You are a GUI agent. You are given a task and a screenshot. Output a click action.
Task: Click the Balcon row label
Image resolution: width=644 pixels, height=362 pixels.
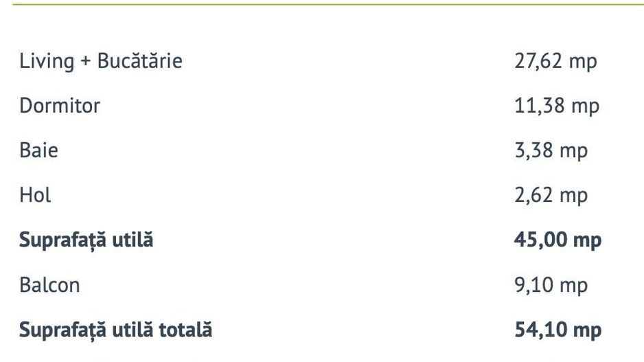[x=49, y=285]
